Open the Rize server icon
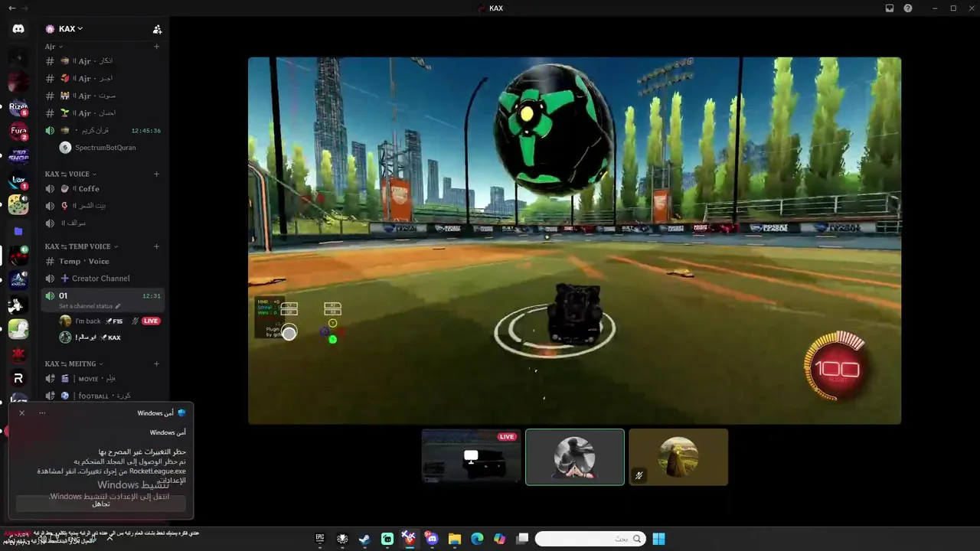This screenshot has height=551, width=980. tap(18, 107)
